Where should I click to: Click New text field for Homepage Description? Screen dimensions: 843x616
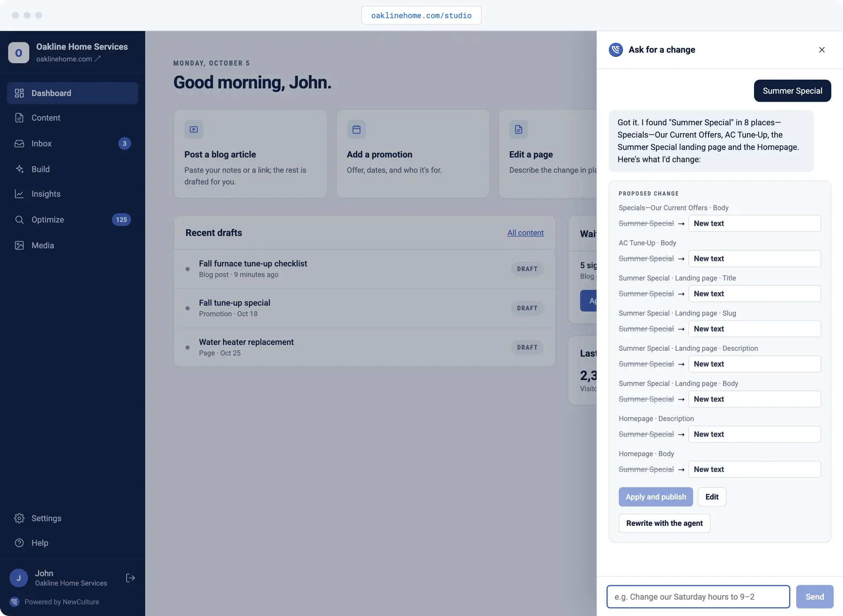[x=754, y=434]
